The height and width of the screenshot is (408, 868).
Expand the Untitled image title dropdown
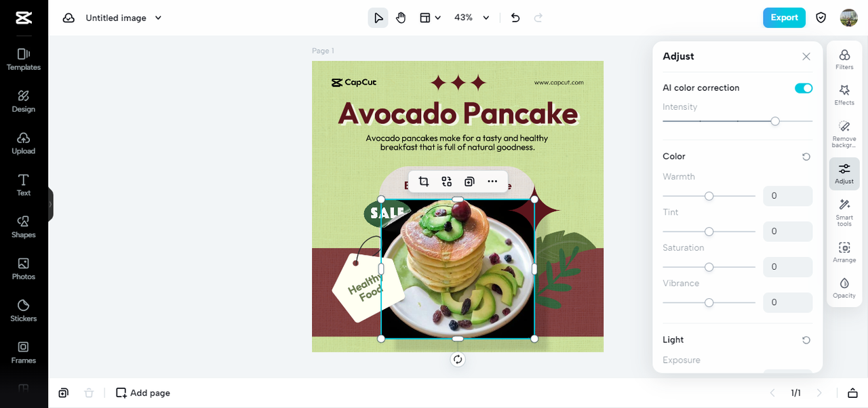coord(158,18)
